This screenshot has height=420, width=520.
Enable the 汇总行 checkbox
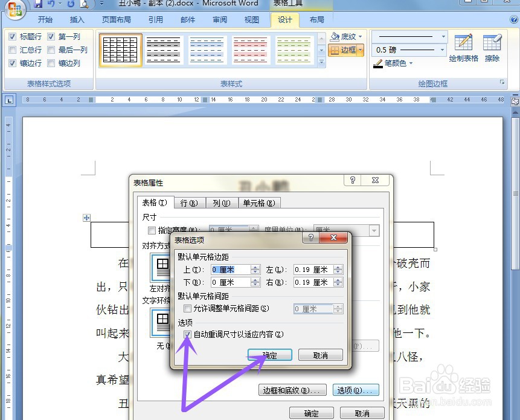13,50
